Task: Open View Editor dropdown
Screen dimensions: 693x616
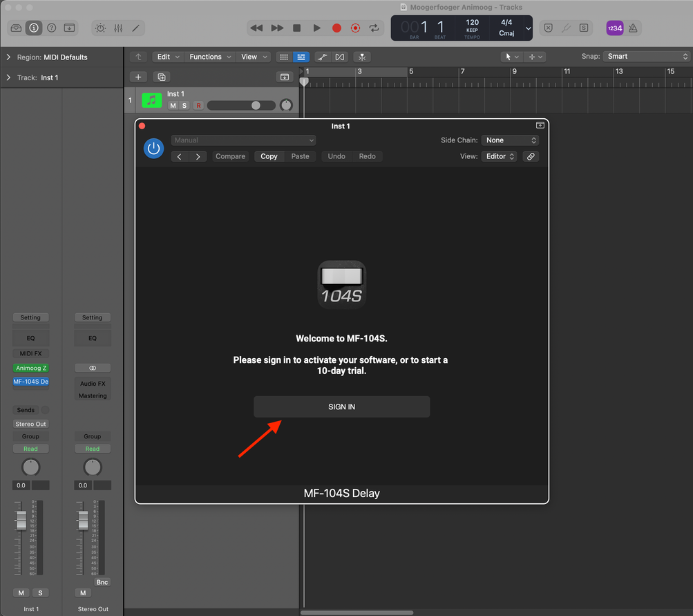Action: [500, 156]
